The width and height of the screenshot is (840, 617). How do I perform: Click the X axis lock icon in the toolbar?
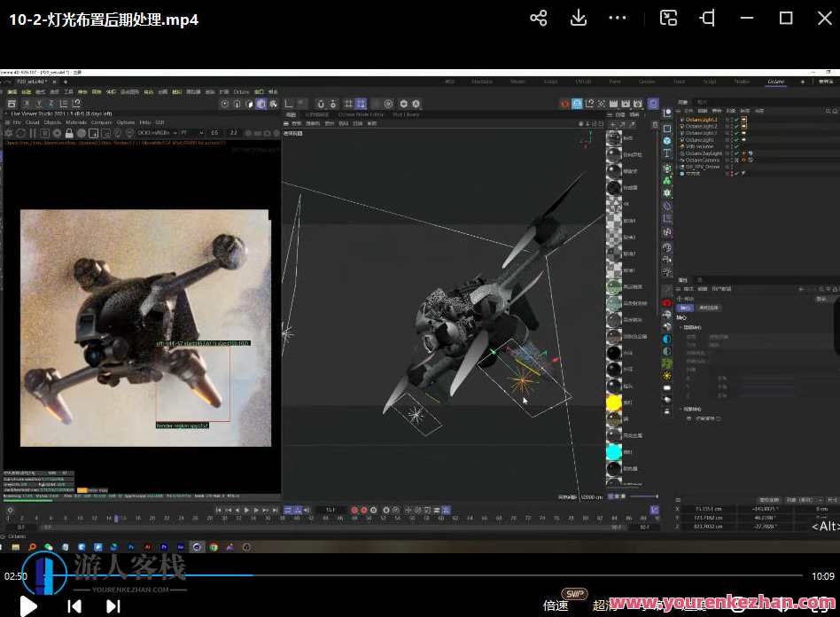pos(27,104)
